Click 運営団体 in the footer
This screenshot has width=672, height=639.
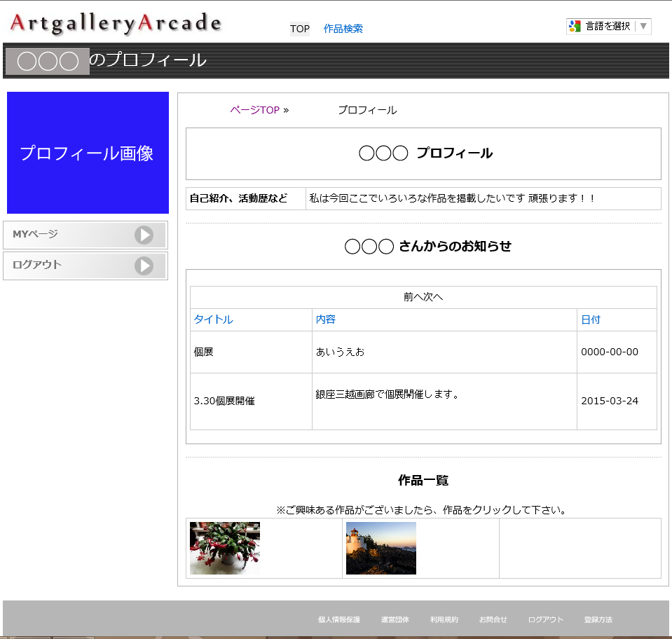coord(395,620)
